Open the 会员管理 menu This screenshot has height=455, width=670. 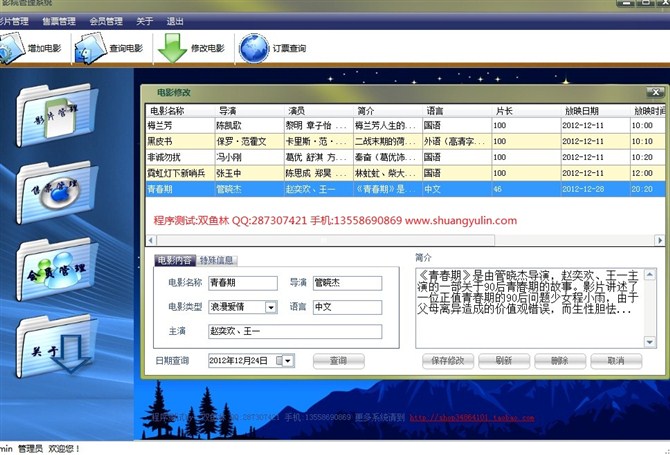click(106, 21)
